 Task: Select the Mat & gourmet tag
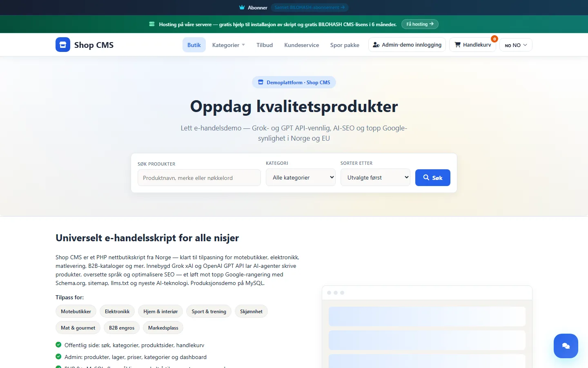coord(78,328)
